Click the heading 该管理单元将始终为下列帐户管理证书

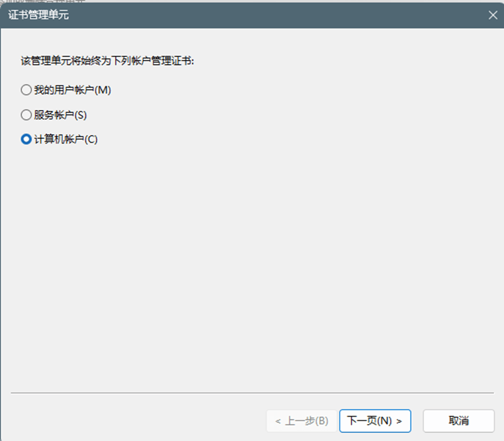tap(107, 61)
